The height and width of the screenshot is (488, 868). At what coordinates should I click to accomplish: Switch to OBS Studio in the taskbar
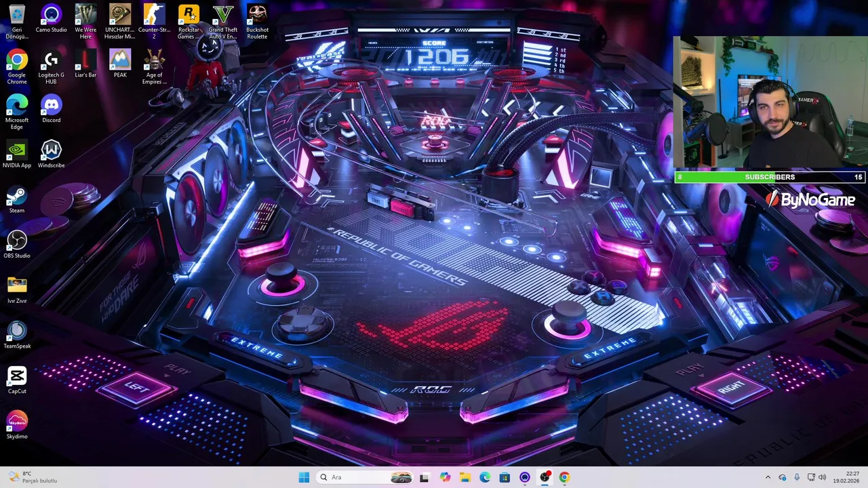point(545,477)
